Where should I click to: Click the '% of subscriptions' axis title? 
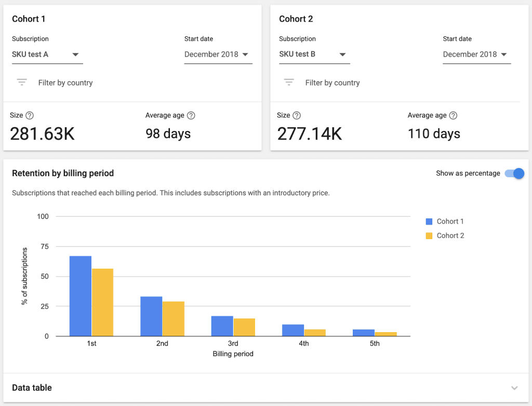pyautogui.click(x=24, y=276)
